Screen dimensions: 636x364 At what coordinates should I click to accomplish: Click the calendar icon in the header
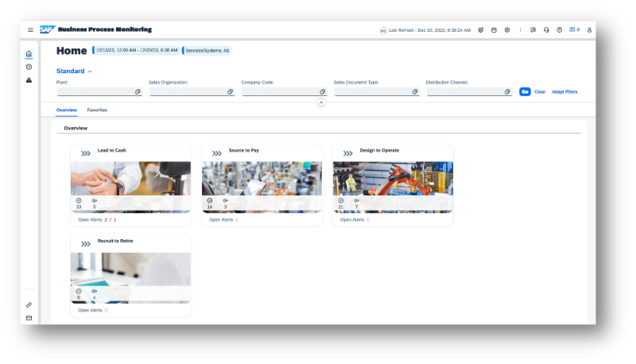(x=494, y=29)
